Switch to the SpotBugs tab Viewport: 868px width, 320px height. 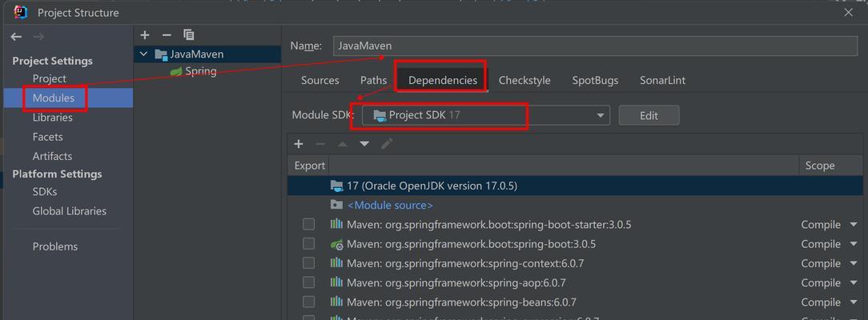click(x=595, y=80)
